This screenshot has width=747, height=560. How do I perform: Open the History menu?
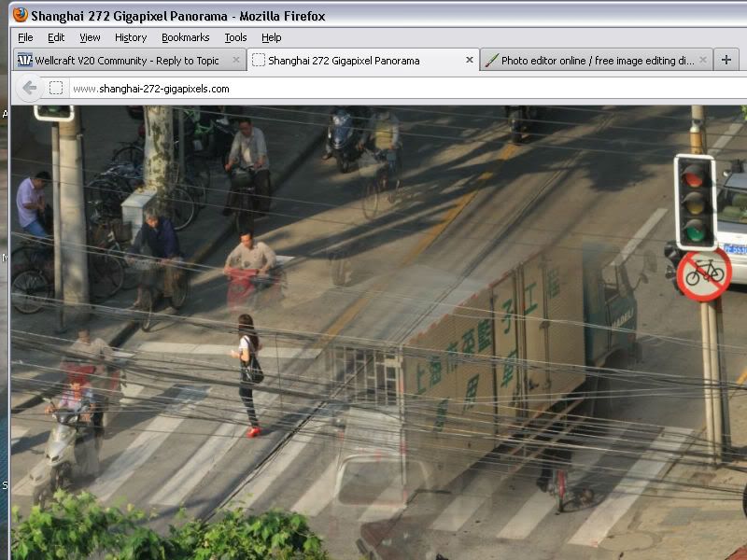coord(131,37)
